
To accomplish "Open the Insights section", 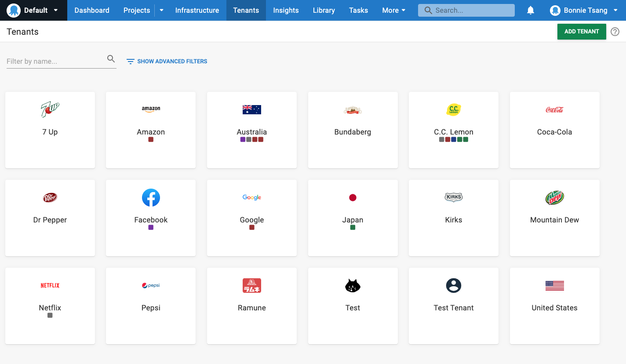I will pyautogui.click(x=286, y=10).
